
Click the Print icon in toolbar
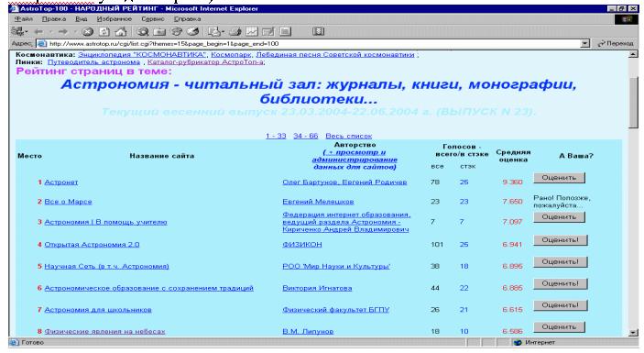[x=235, y=32]
